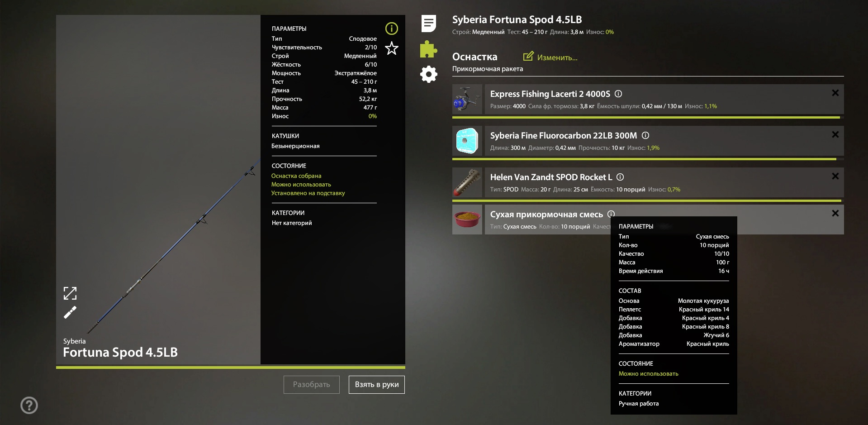Click the Взять в руки button

[377, 385]
